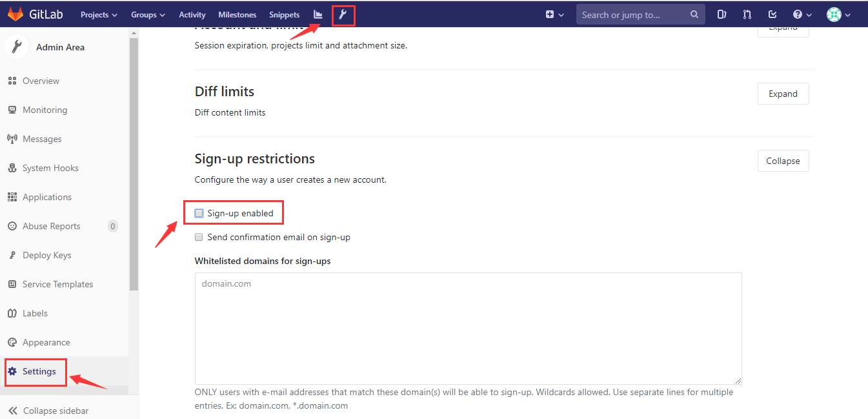Open the instance statistics chart icon
This screenshot has width=868, height=419.
(318, 15)
